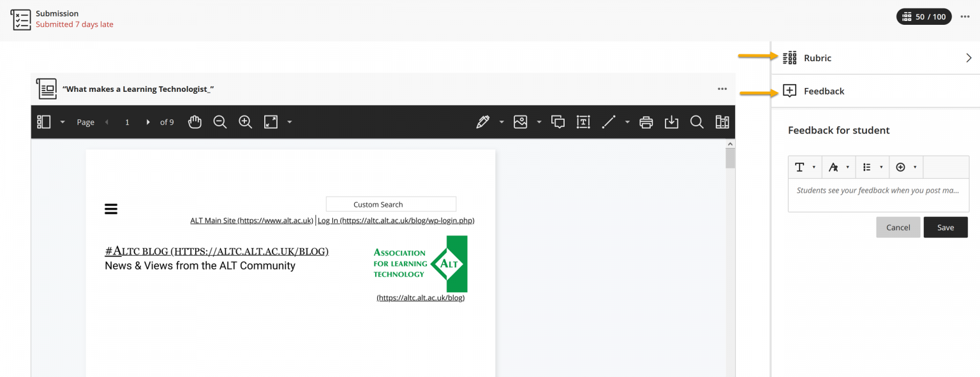
Task: Click the 'What makes a Learning Technologist_' title
Action: [138, 89]
